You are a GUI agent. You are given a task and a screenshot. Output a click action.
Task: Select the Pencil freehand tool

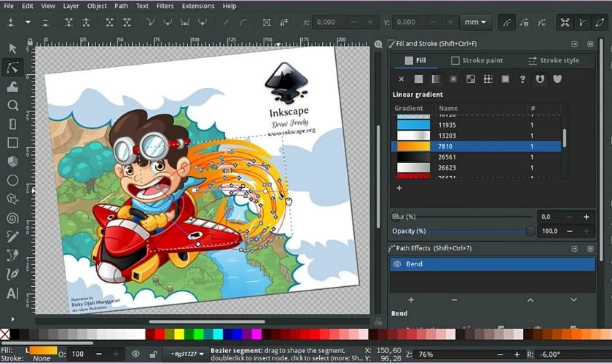(x=12, y=237)
